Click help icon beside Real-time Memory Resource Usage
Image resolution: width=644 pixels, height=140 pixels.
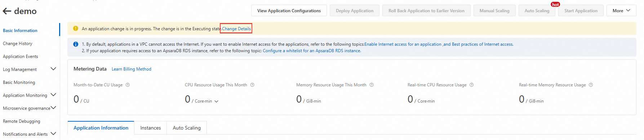coord(591,85)
